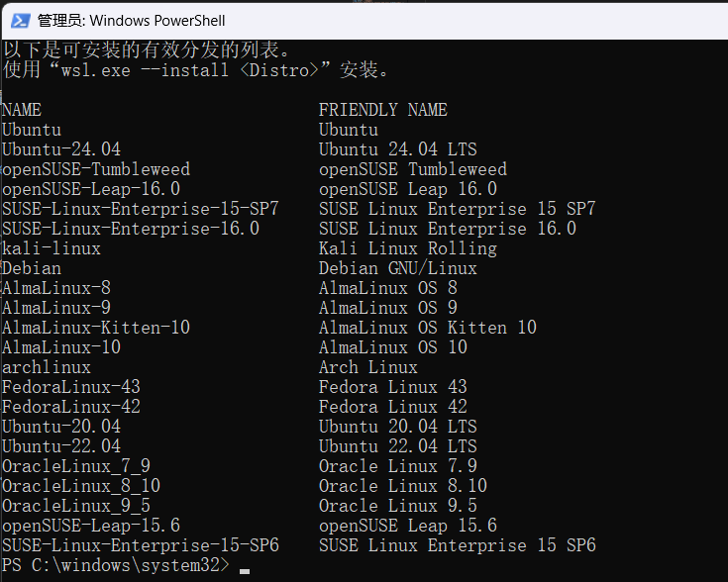Click 'Debian GNU/Linux' friendly name
Image resolution: width=728 pixels, height=582 pixels.
tap(397, 268)
